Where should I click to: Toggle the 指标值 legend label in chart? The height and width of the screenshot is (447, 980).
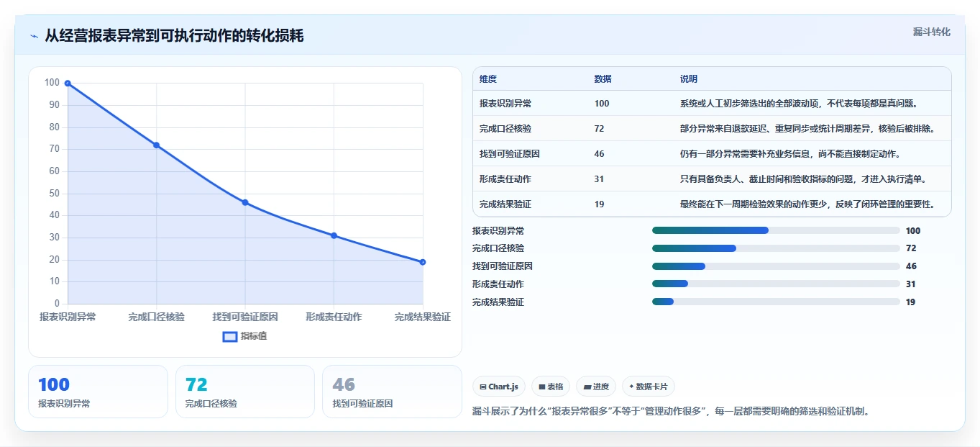[x=254, y=336]
